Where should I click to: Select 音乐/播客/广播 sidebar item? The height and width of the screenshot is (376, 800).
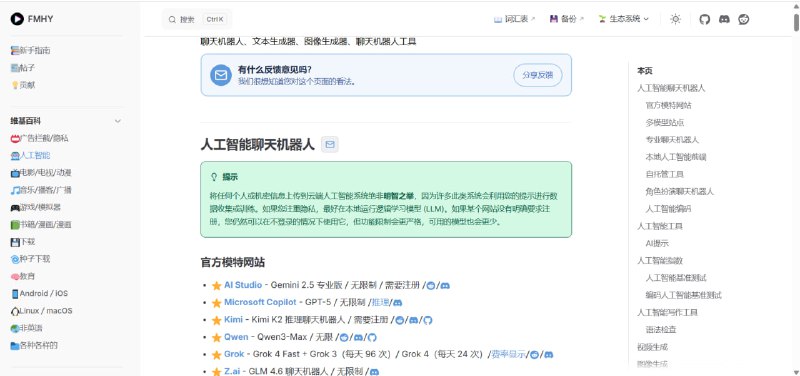pos(41,190)
